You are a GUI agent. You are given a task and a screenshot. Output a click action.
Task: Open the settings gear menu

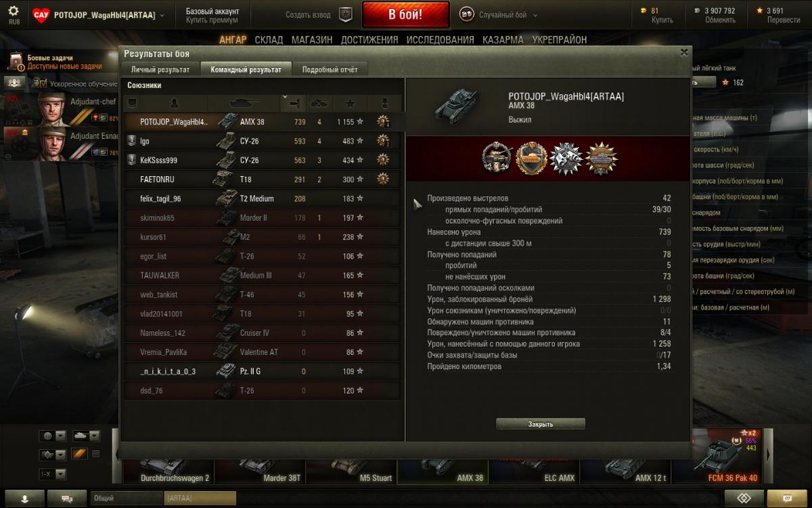pyautogui.click(x=14, y=11)
